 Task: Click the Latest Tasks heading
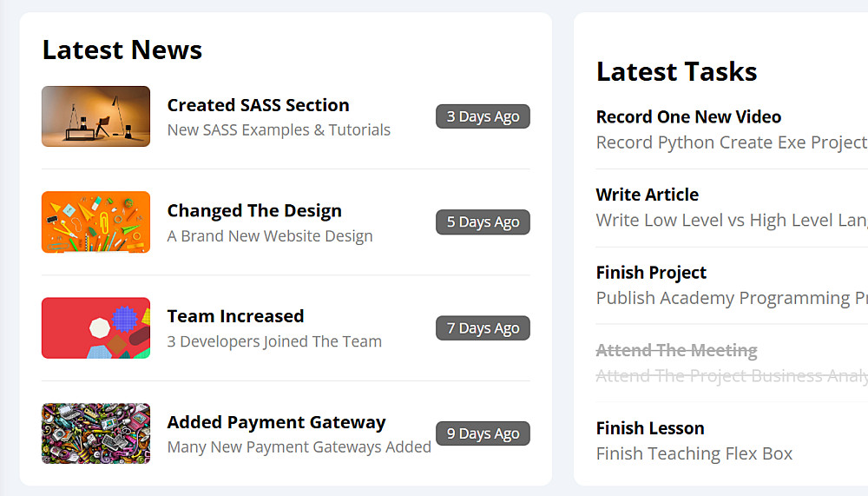click(676, 72)
